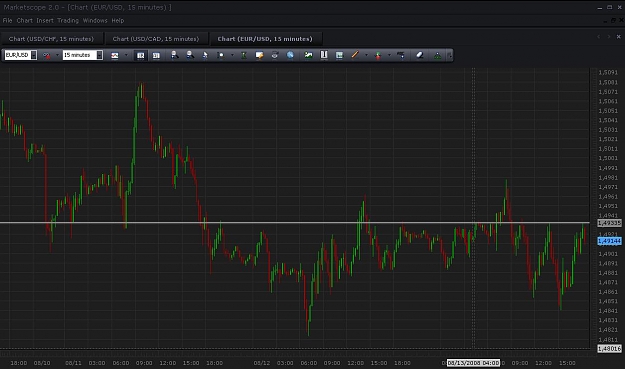This screenshot has width=625, height=369.
Task: Select the orange line drawing tool
Action: (355, 55)
